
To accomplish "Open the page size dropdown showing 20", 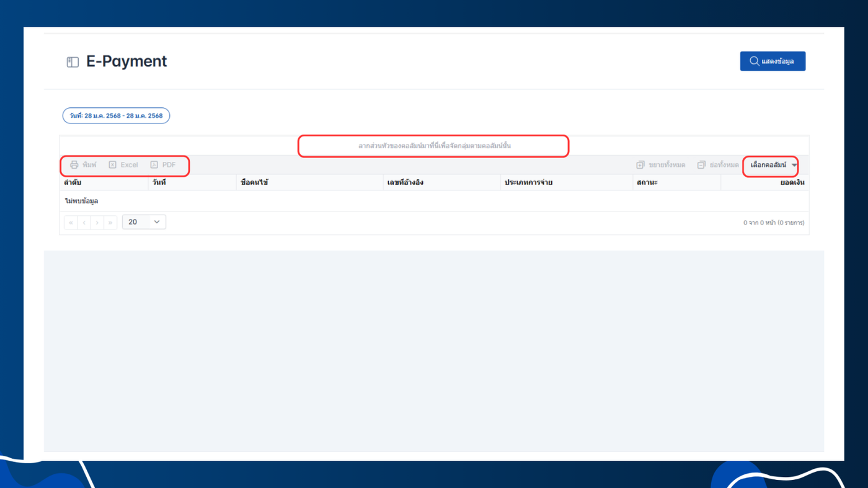I will pyautogui.click(x=144, y=222).
